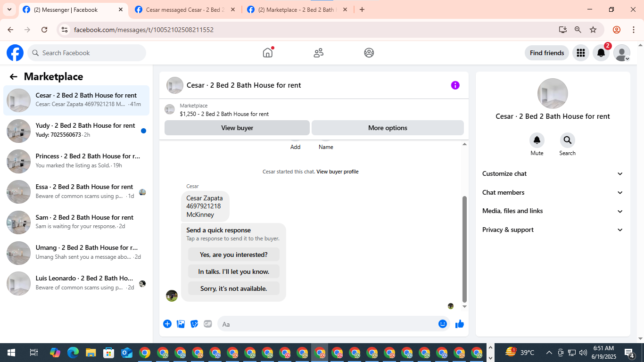The image size is (644, 362).
Task: Expand Customize chat section
Action: point(553,174)
